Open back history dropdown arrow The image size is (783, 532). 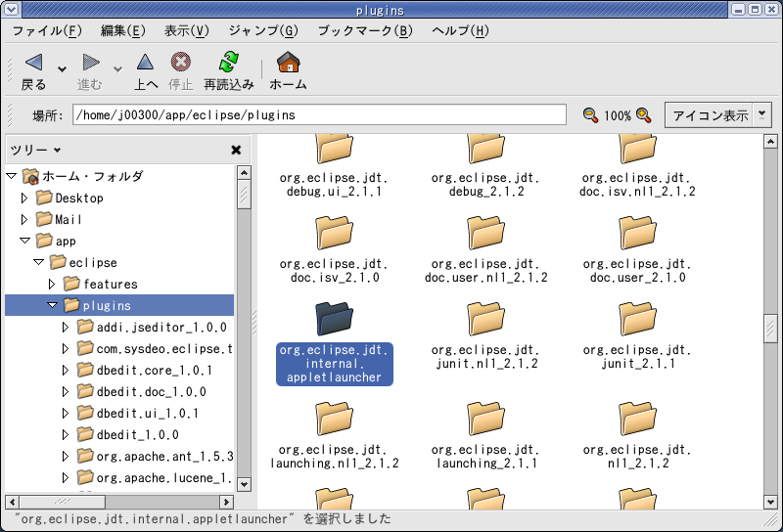[x=62, y=68]
